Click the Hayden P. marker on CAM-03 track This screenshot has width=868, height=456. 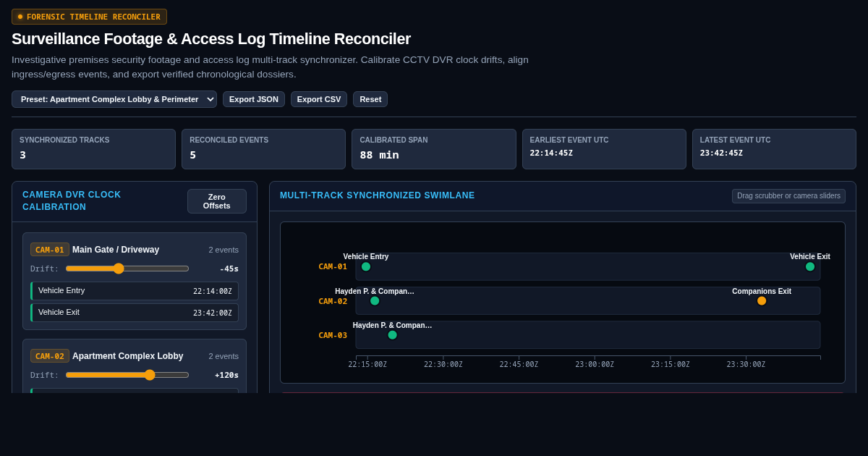(x=393, y=334)
